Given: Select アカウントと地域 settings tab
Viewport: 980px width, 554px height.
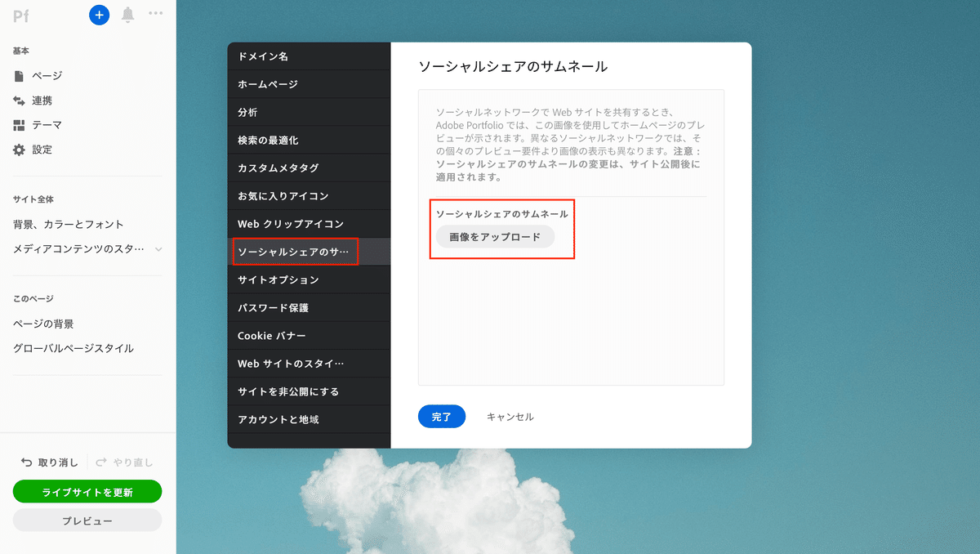Looking at the screenshot, I should point(309,419).
